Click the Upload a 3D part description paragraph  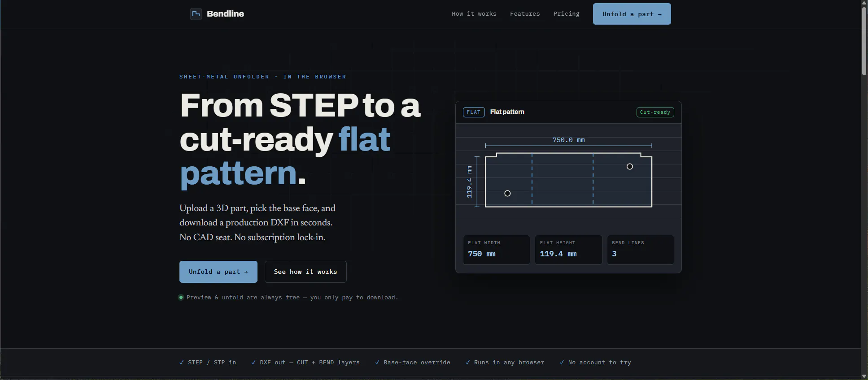(257, 222)
